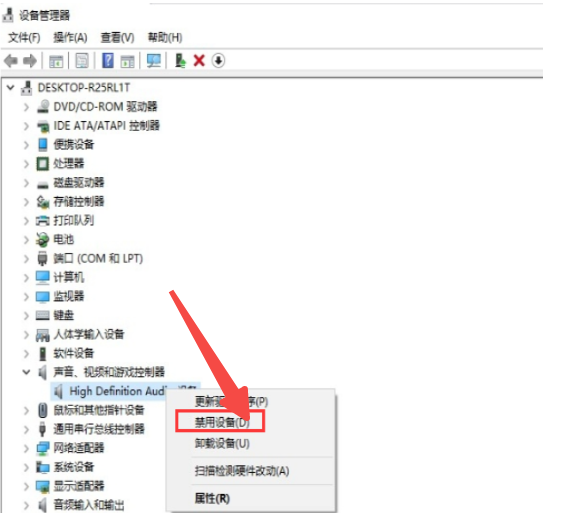Choose 扫描检测硬件改动(A) in context menu
Screen dimensions: 565x518
point(242,471)
